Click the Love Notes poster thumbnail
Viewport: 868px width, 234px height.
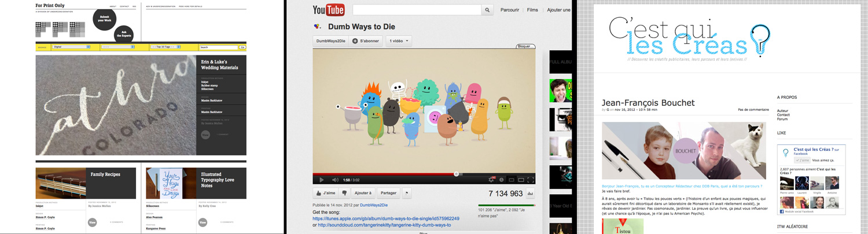(x=171, y=183)
